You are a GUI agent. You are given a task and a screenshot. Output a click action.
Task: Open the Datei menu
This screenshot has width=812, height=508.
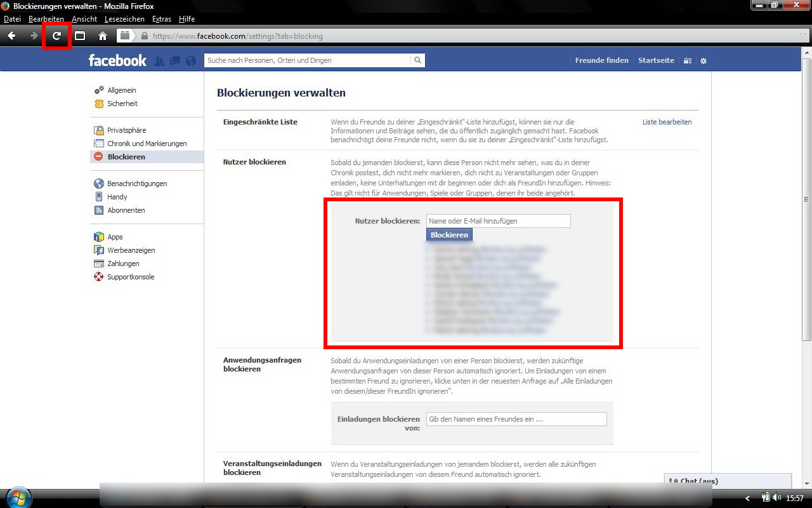coord(12,19)
